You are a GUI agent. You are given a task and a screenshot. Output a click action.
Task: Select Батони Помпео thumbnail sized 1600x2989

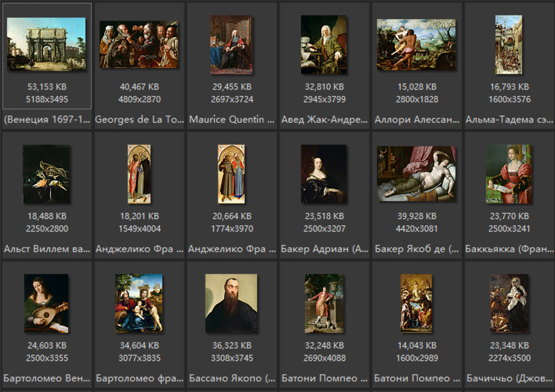416,303
